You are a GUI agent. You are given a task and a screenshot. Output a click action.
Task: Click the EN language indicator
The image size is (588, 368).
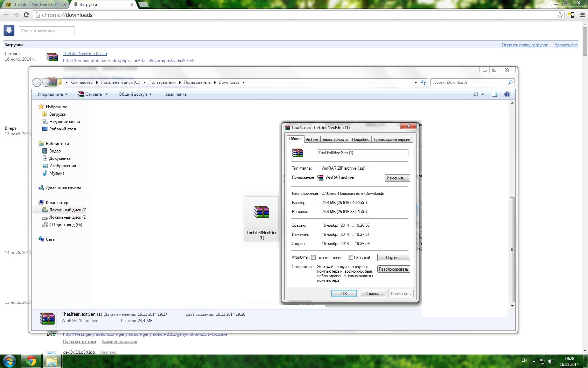click(x=524, y=360)
